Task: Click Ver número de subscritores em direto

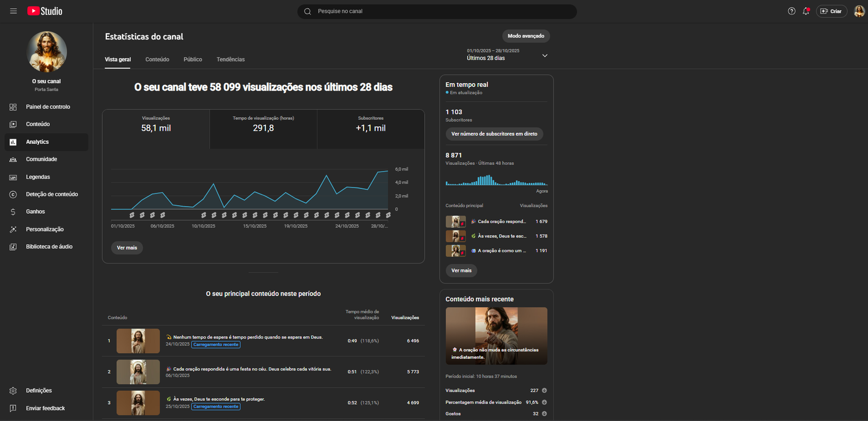Action: pos(494,134)
